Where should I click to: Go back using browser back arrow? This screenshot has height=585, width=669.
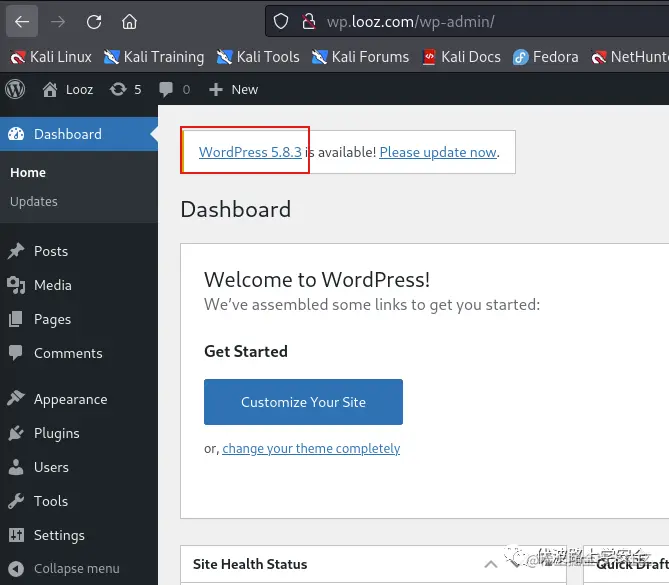click(x=22, y=21)
